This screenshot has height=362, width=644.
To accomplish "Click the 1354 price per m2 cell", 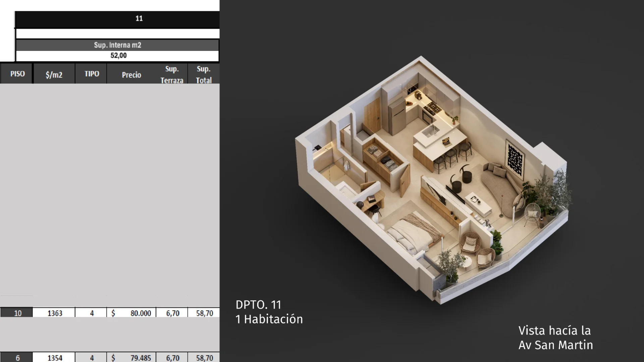I will (x=54, y=358).
